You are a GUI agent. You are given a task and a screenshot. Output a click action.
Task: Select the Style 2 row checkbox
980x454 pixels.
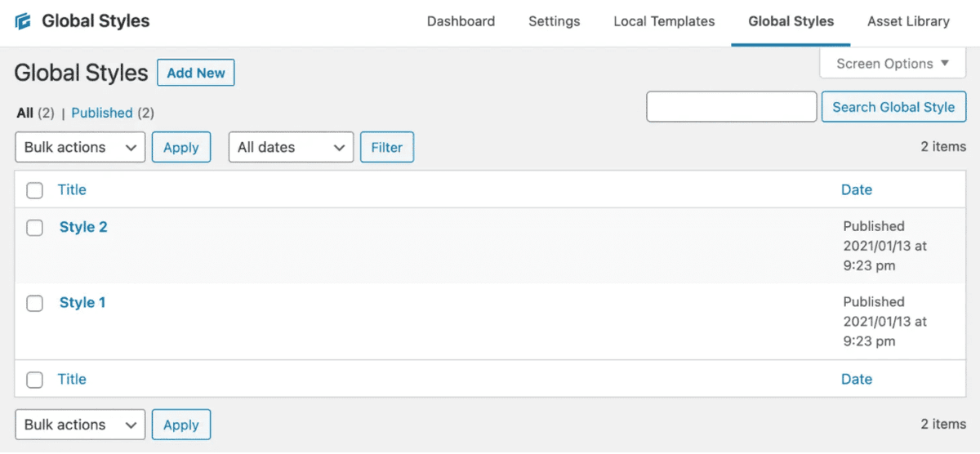(34, 228)
